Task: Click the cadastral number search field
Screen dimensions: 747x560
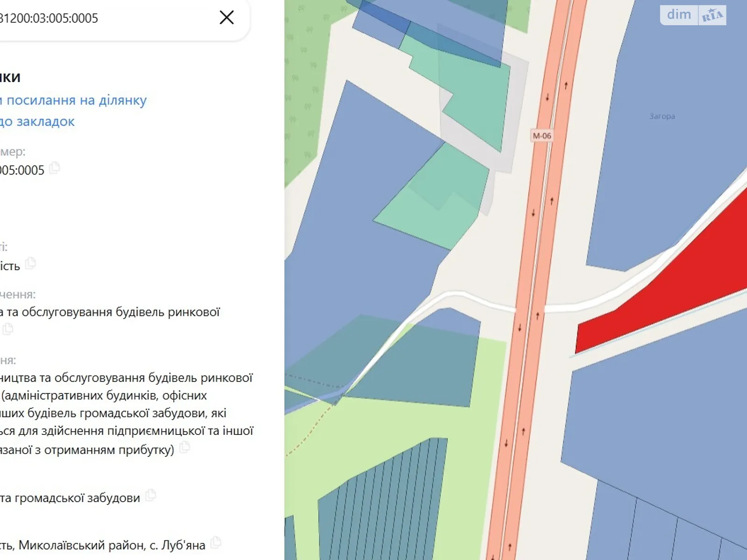Action: click(x=93, y=19)
